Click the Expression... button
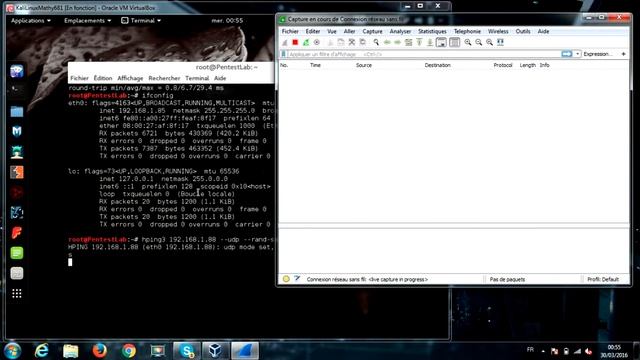 [x=598, y=54]
